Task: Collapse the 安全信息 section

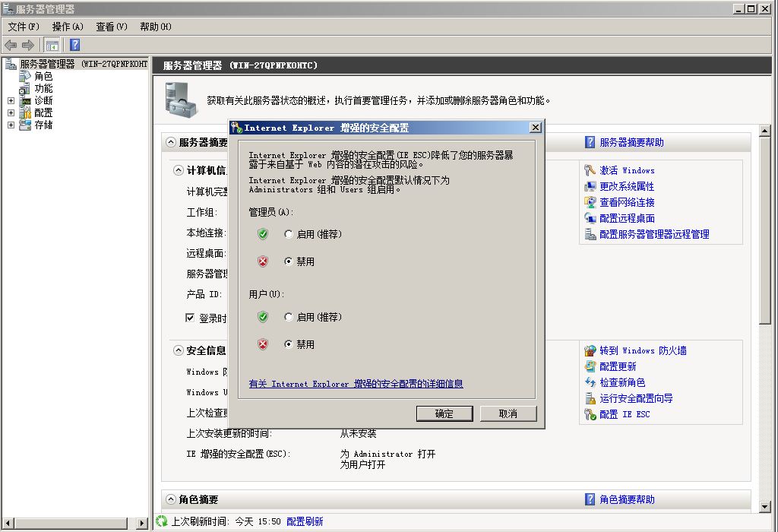Action: 179,350
